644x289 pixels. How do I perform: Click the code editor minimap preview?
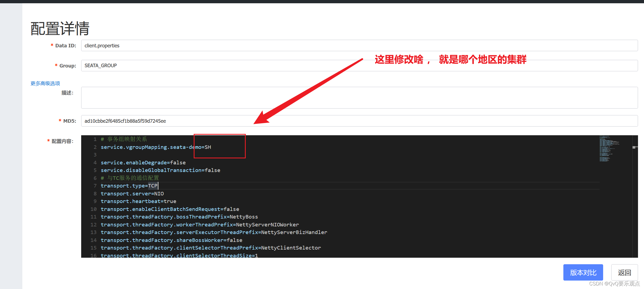[x=609, y=149]
